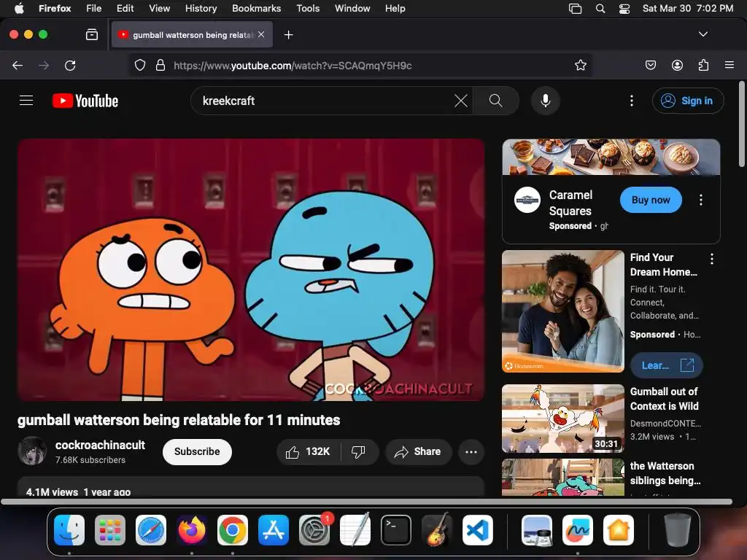Expand the list all tabs chevron
The height and width of the screenshot is (560, 747).
click(x=703, y=34)
